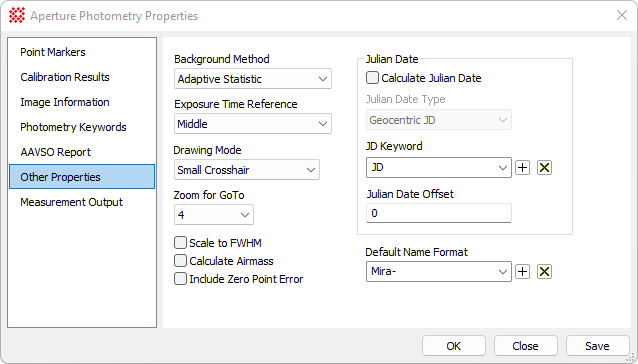Click the X delete icon beside JD Keyword
This screenshot has height=364, width=638.
click(x=544, y=168)
